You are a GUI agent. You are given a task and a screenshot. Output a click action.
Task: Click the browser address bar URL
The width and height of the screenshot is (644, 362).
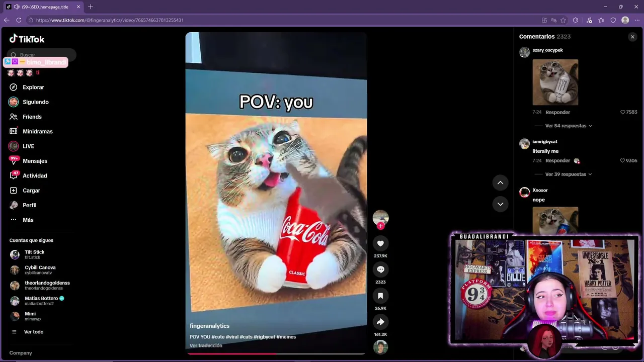pyautogui.click(x=110, y=20)
